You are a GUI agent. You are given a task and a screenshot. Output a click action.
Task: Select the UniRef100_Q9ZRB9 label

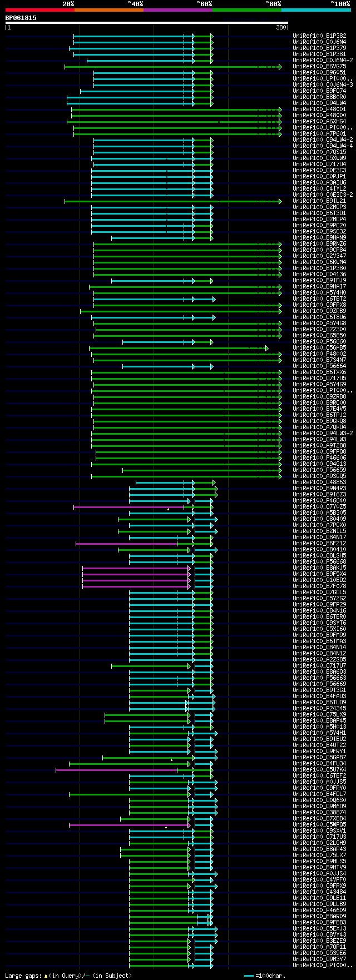319,311
